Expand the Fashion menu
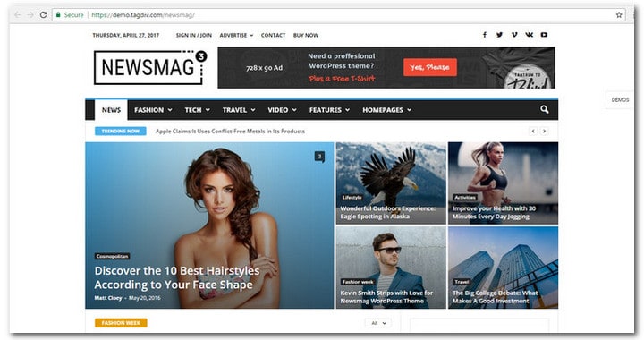 point(153,110)
